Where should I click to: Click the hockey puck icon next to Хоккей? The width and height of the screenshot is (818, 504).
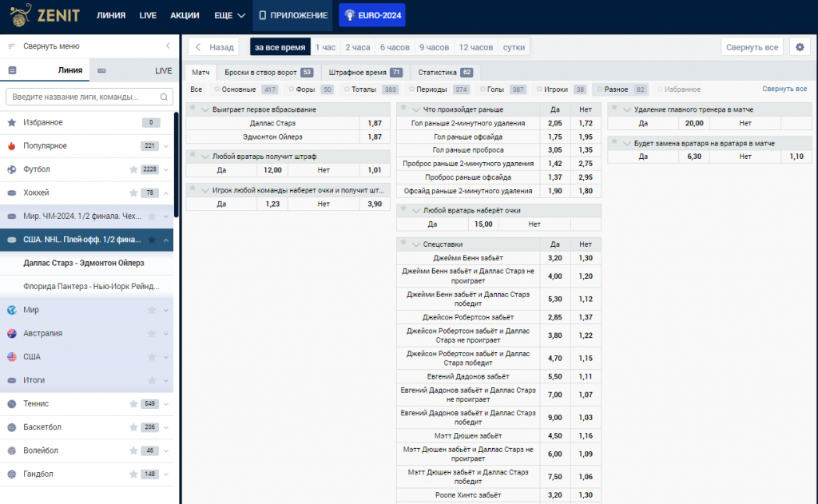tap(11, 193)
